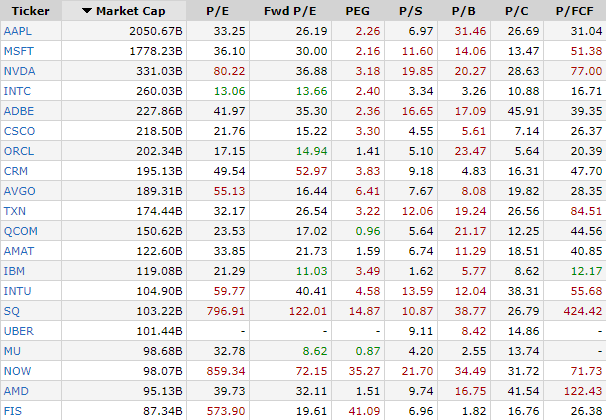
Task: Click NOW PEG value 35.27
Action: tap(364, 371)
